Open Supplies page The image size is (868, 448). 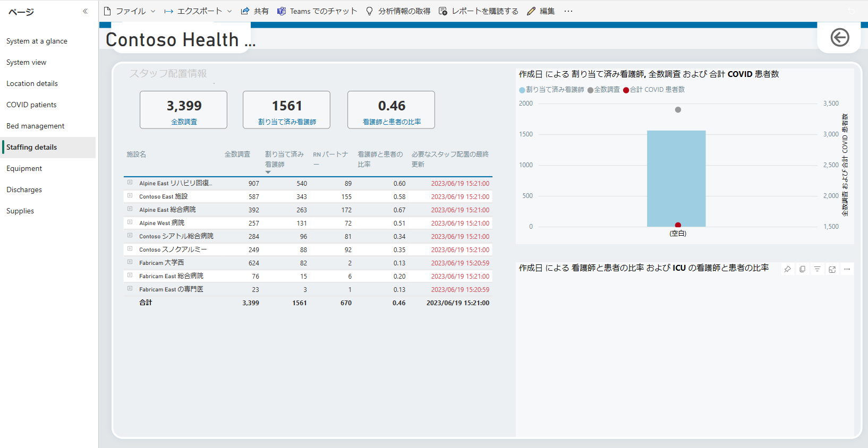tap(48, 211)
